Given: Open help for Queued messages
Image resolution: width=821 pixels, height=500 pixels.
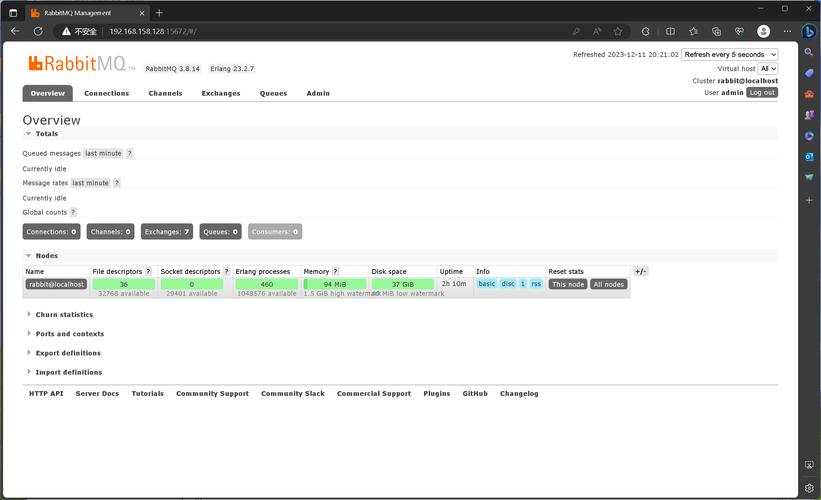Looking at the screenshot, I should (129, 153).
